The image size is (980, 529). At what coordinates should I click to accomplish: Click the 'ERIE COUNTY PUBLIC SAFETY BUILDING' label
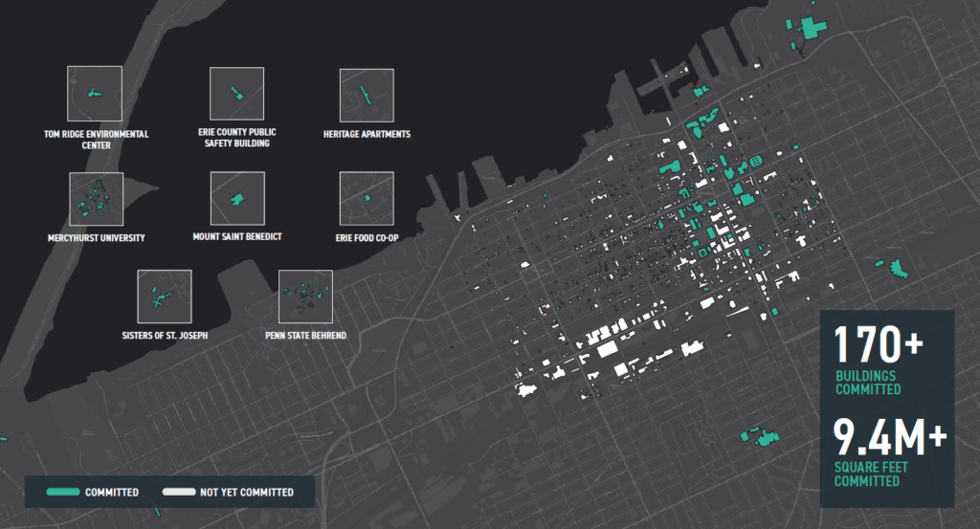point(237,138)
